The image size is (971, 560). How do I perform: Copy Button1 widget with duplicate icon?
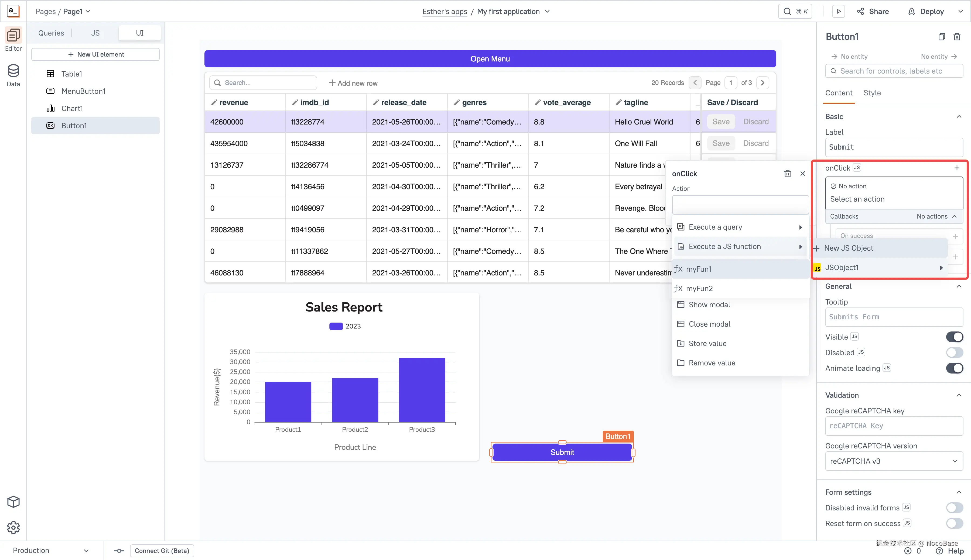coord(941,37)
